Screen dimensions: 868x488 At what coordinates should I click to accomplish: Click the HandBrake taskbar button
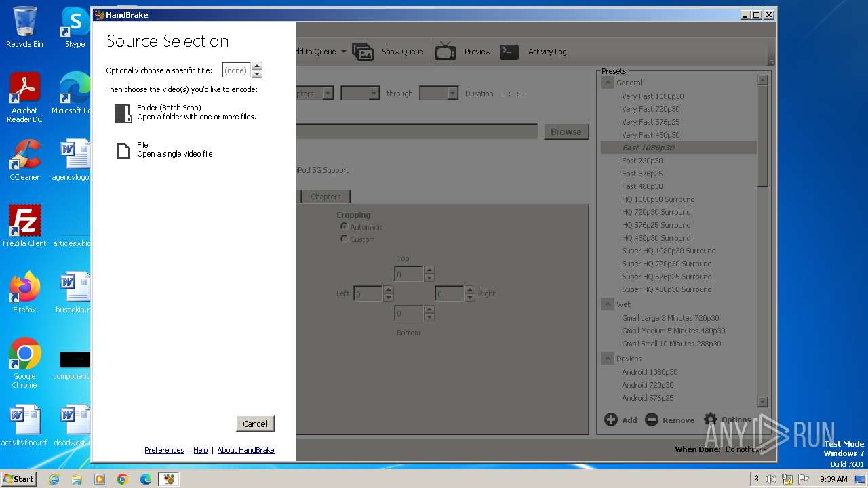coord(169,479)
